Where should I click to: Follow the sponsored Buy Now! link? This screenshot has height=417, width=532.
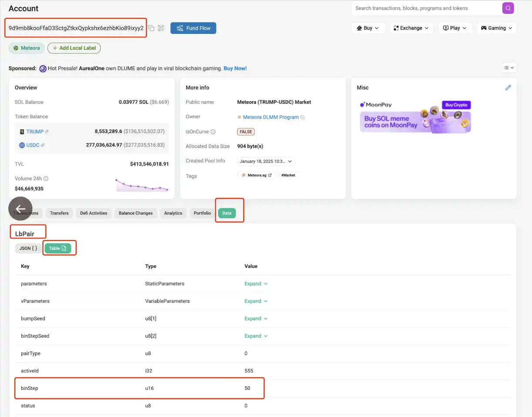point(235,68)
